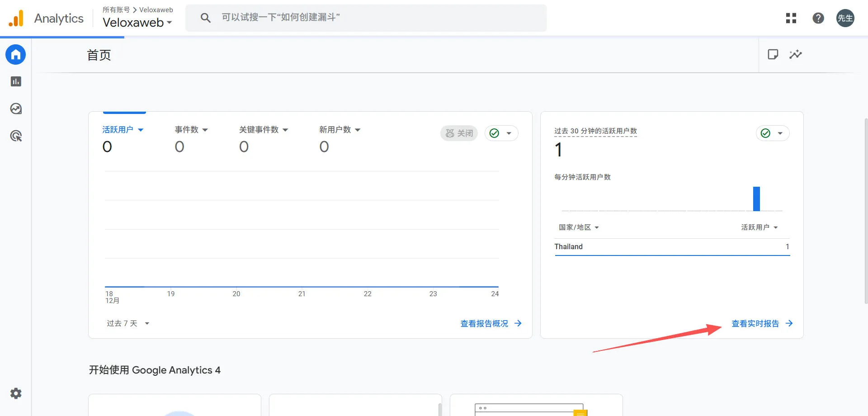Image resolution: width=868 pixels, height=416 pixels.
Task: Click the search bar to search 如何创建漏斗
Action: 366,18
